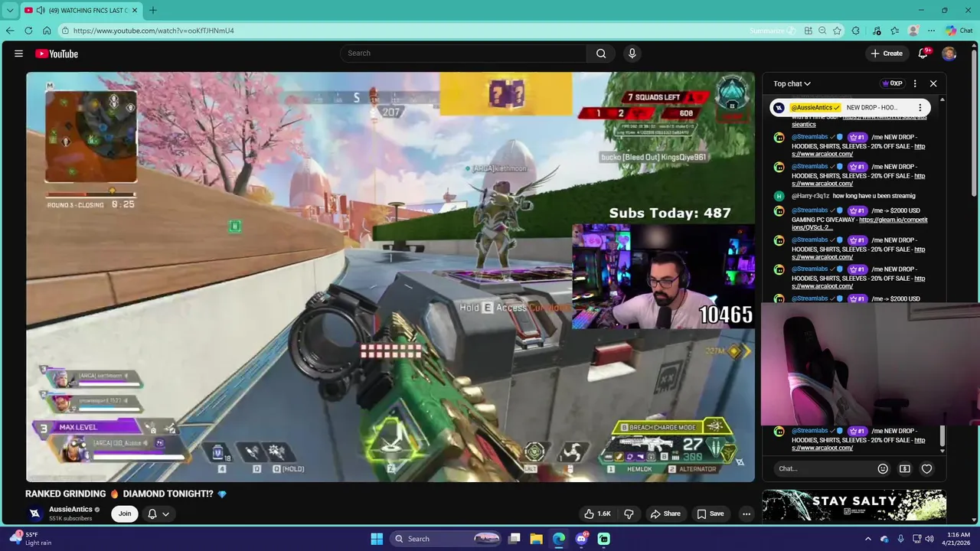Expand Top chat mode dropdown
Screen dimensions: 980x551
click(792, 83)
